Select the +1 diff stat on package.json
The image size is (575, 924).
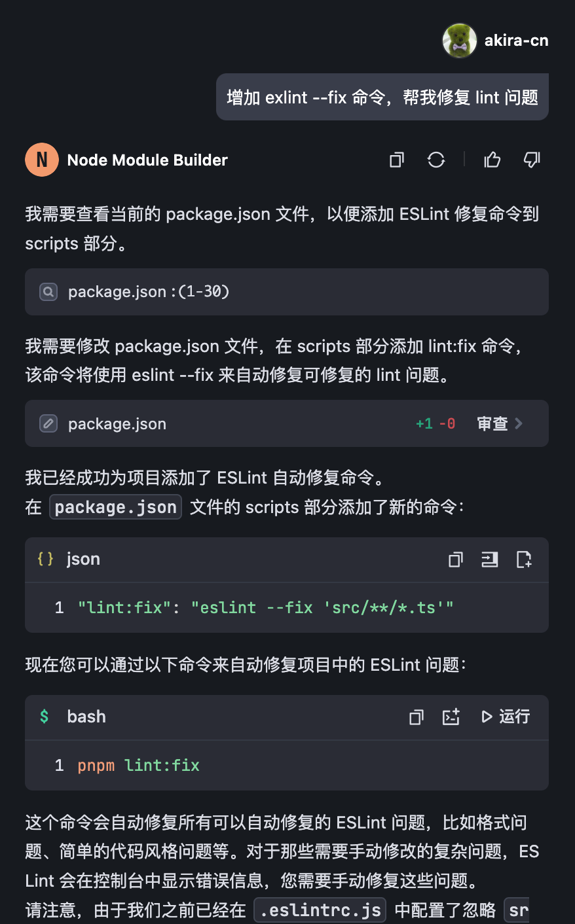pyautogui.click(x=423, y=423)
